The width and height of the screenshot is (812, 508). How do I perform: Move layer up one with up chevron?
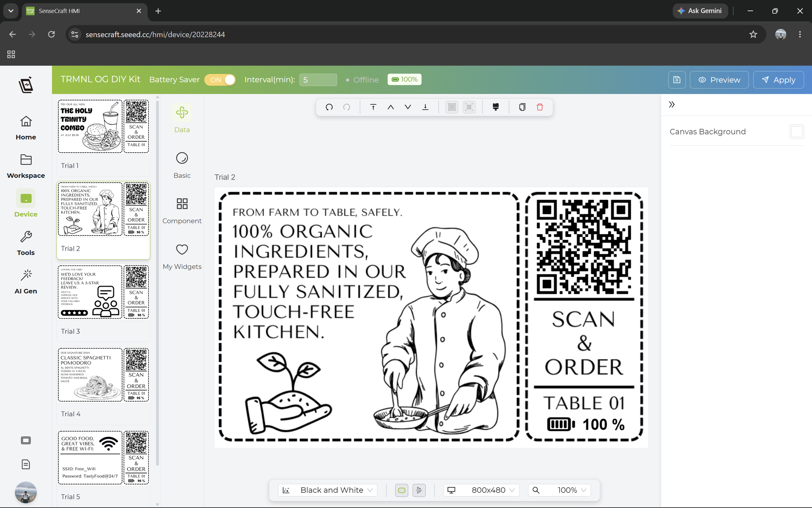pyautogui.click(x=390, y=107)
